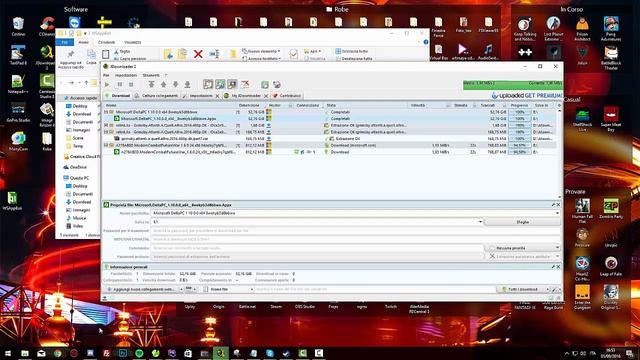
Task: Collapse the Microsoft.DeltaPC package row
Action: [106, 112]
